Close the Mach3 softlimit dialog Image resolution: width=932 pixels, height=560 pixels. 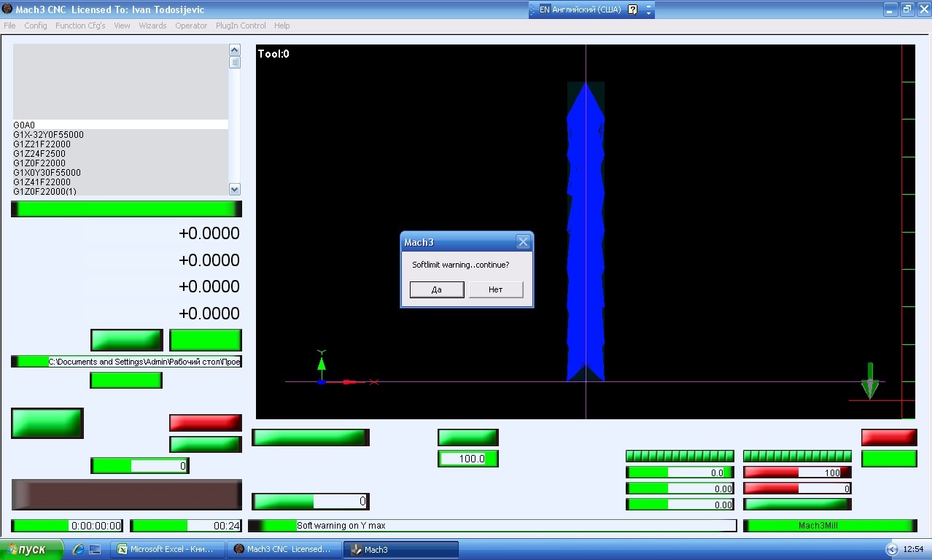click(523, 242)
